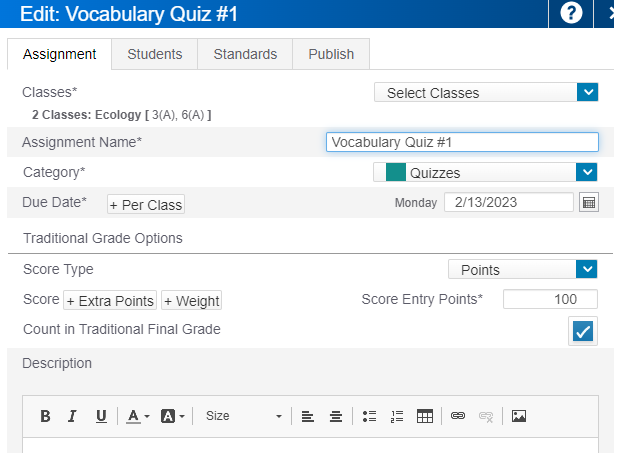Toggle italic text formatting
623x465 pixels.
click(72, 416)
